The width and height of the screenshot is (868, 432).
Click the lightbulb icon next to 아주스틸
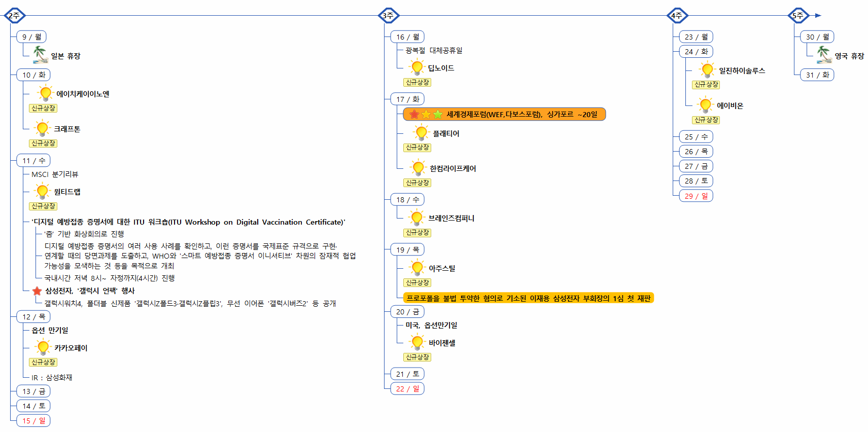418,268
